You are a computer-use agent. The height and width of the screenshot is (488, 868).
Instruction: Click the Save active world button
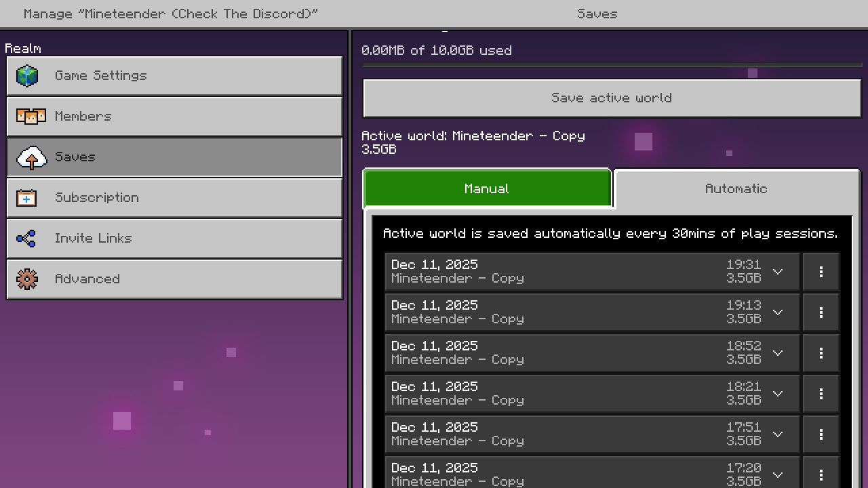612,98
